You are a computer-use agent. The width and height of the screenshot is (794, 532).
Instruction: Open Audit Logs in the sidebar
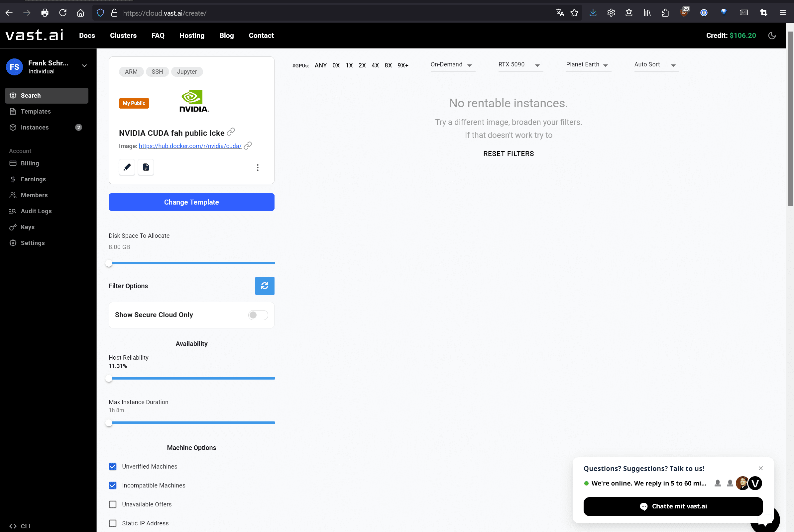(36, 211)
